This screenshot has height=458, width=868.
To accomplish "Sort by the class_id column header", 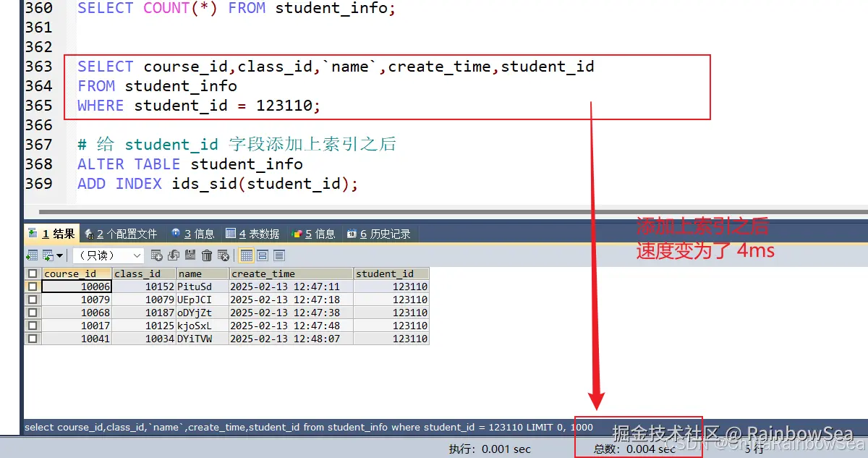I will (145, 273).
